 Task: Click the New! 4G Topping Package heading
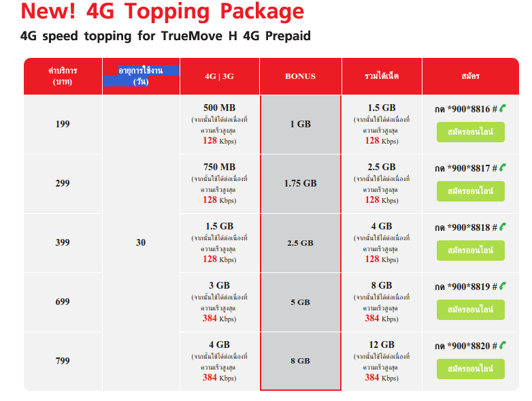pyautogui.click(x=162, y=11)
